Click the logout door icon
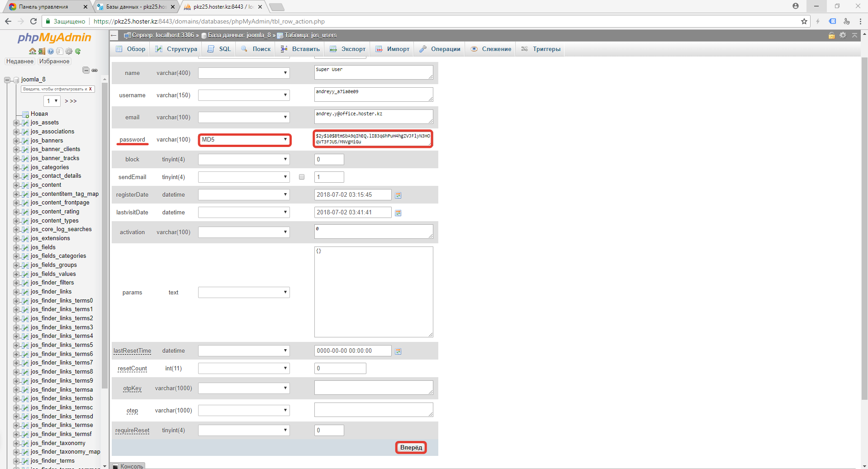 (x=42, y=51)
